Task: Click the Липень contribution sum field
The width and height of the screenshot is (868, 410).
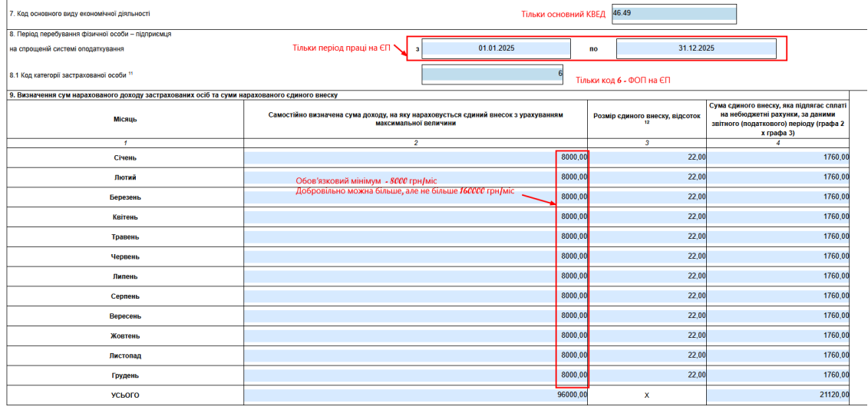Action: 777,276
